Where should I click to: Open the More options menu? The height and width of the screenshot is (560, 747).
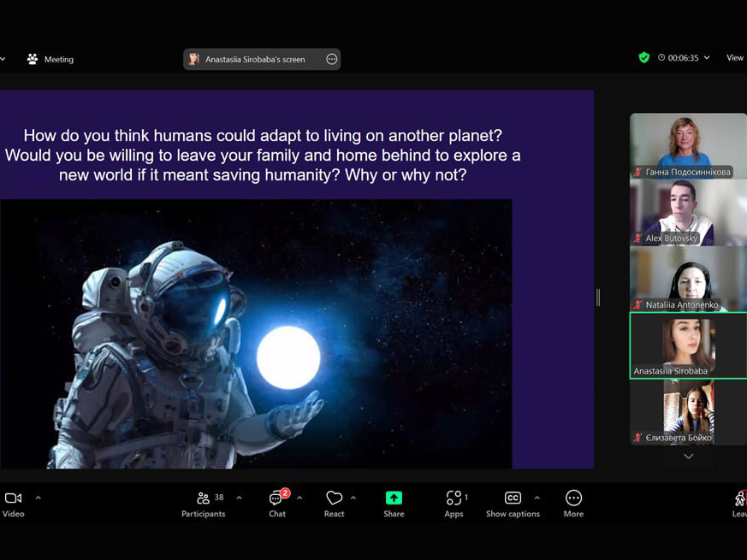tap(573, 504)
